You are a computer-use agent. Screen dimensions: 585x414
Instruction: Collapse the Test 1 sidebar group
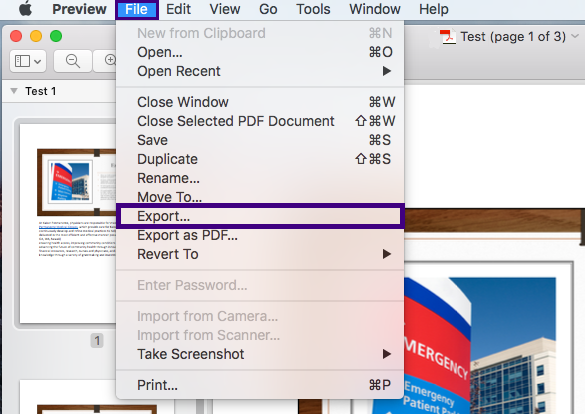(14, 91)
